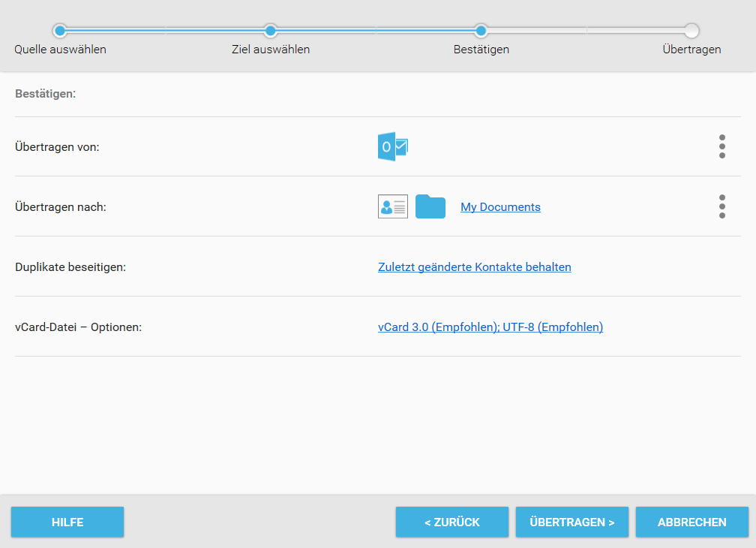Open three-dot menu for Übertragen nach
This screenshot has height=548, width=756.
coord(721,206)
